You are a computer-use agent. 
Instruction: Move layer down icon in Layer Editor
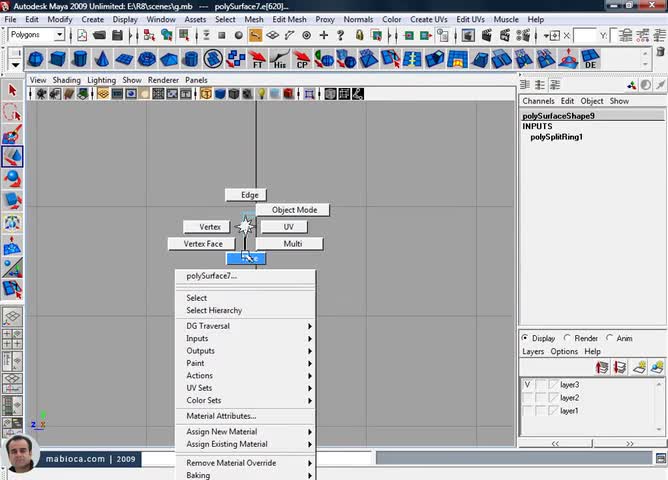click(619, 367)
